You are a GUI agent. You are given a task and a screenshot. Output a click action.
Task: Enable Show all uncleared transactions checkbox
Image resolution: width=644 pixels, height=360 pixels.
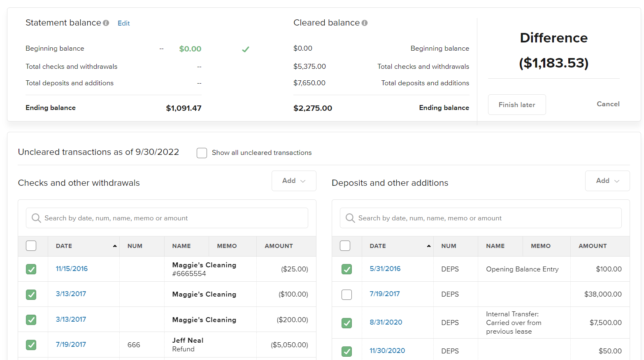click(x=202, y=153)
